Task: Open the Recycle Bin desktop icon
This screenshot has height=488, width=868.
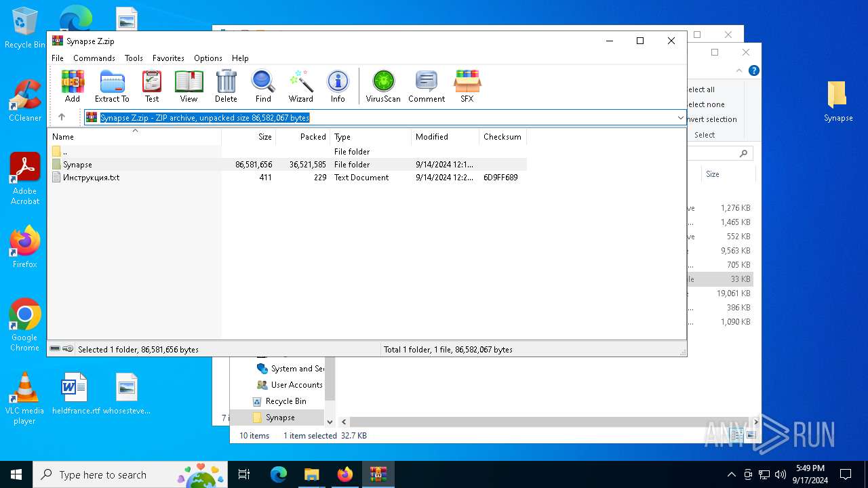Action: click(25, 28)
